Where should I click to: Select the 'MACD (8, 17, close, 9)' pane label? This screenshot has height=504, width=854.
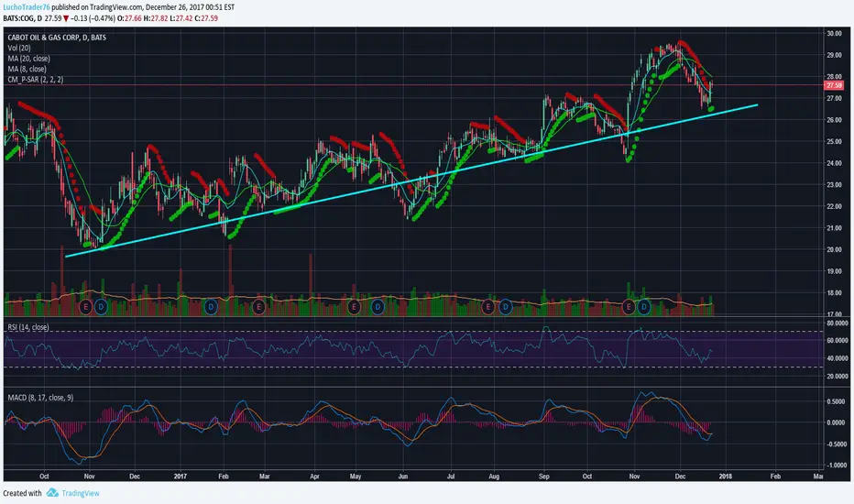pos(40,398)
